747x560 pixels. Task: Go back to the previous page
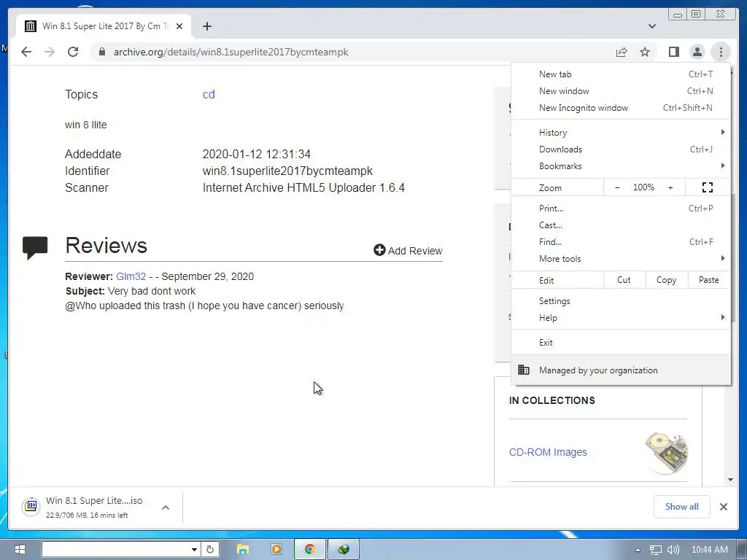pos(26,52)
